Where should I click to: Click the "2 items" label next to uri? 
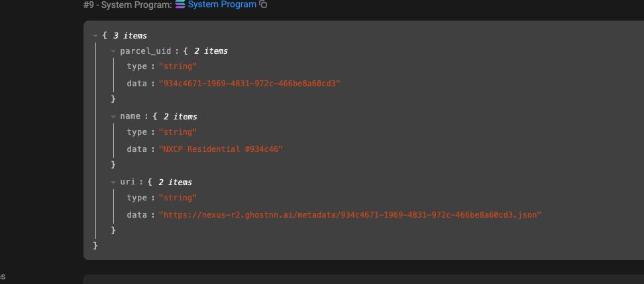pos(176,182)
